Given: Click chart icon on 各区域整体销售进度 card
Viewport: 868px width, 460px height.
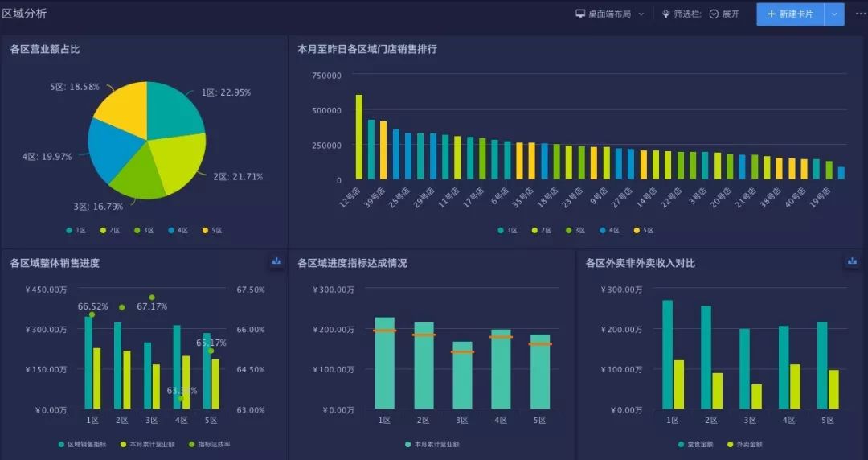Looking at the screenshot, I should point(276,261).
